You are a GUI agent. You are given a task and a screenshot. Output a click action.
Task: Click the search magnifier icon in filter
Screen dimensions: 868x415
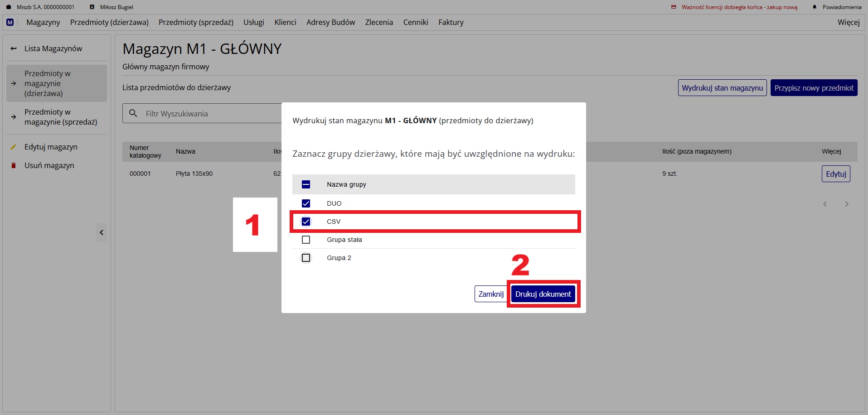pyautogui.click(x=133, y=113)
